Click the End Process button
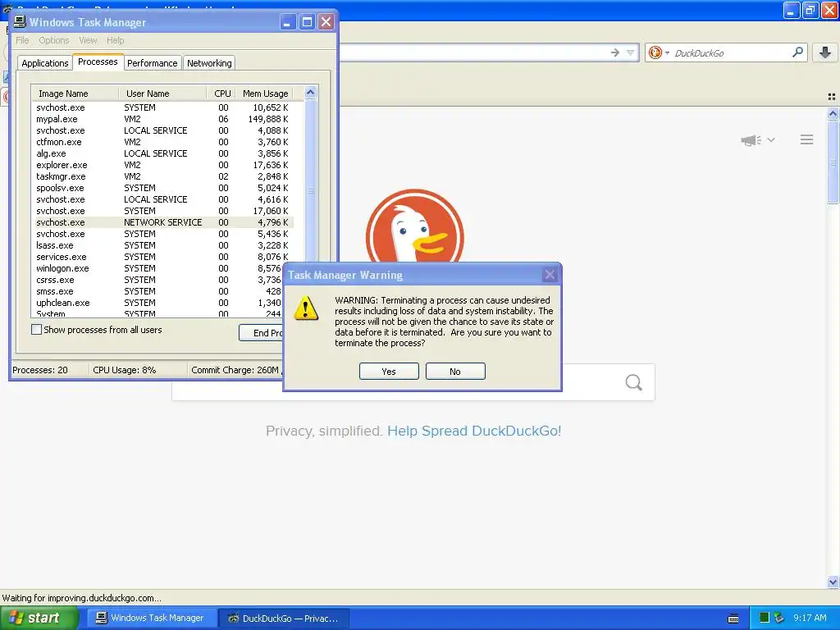This screenshot has height=630, width=840. pos(261,333)
